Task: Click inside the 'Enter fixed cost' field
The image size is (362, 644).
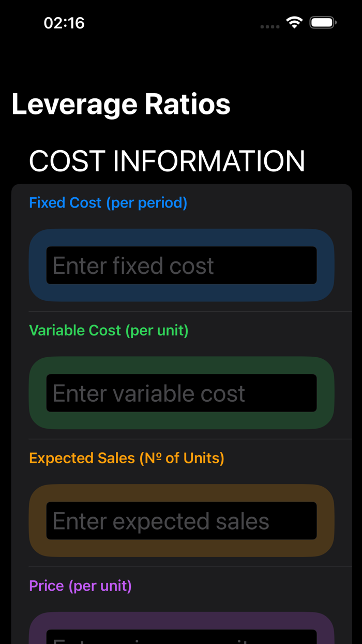Action: point(182,265)
